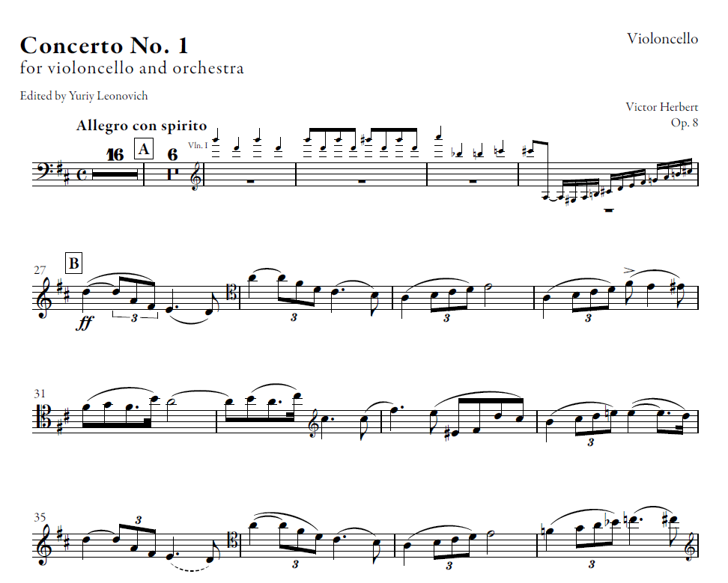Click the ff dynamic marking
728x583 pixels.
tap(84, 324)
